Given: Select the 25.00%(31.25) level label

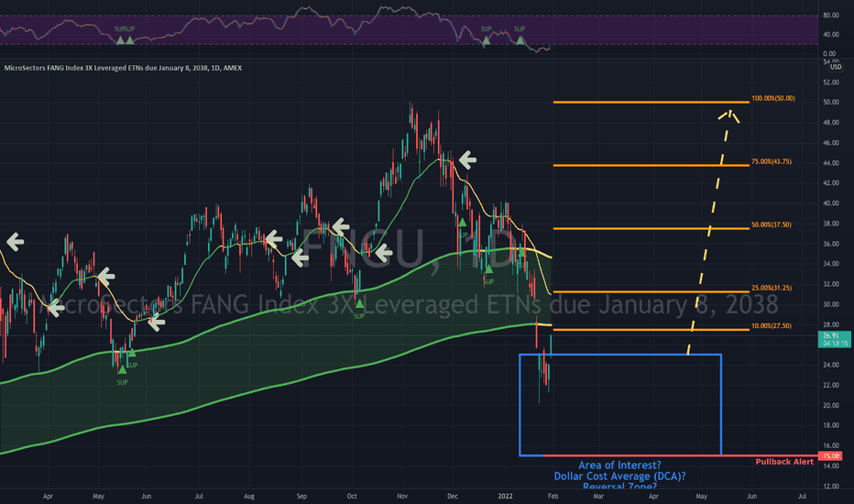Looking at the screenshot, I should (x=772, y=289).
